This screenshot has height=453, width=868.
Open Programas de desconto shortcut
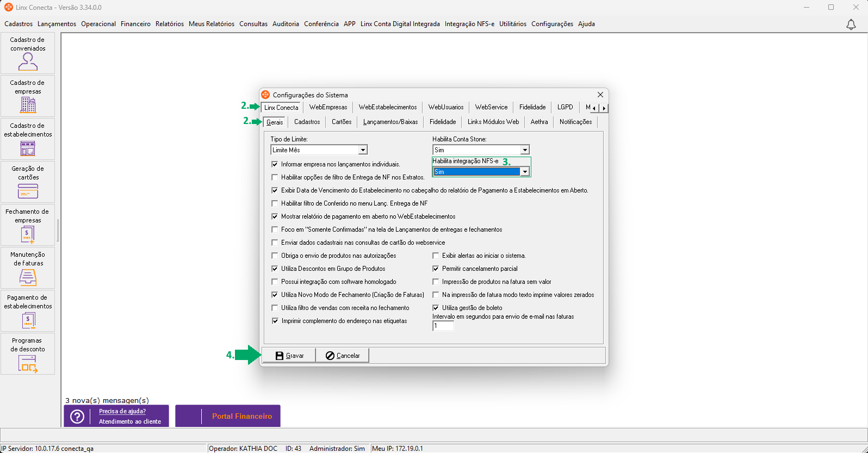coord(28,354)
